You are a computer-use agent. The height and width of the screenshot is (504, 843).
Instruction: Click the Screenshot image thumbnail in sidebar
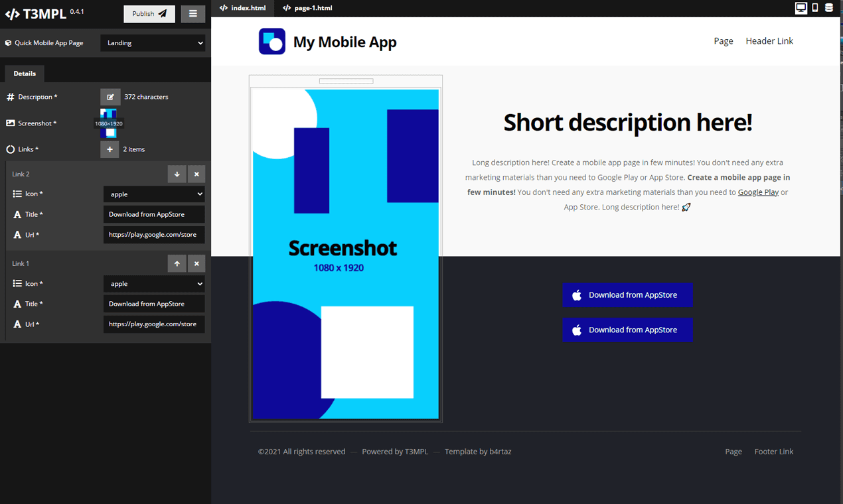tap(109, 123)
